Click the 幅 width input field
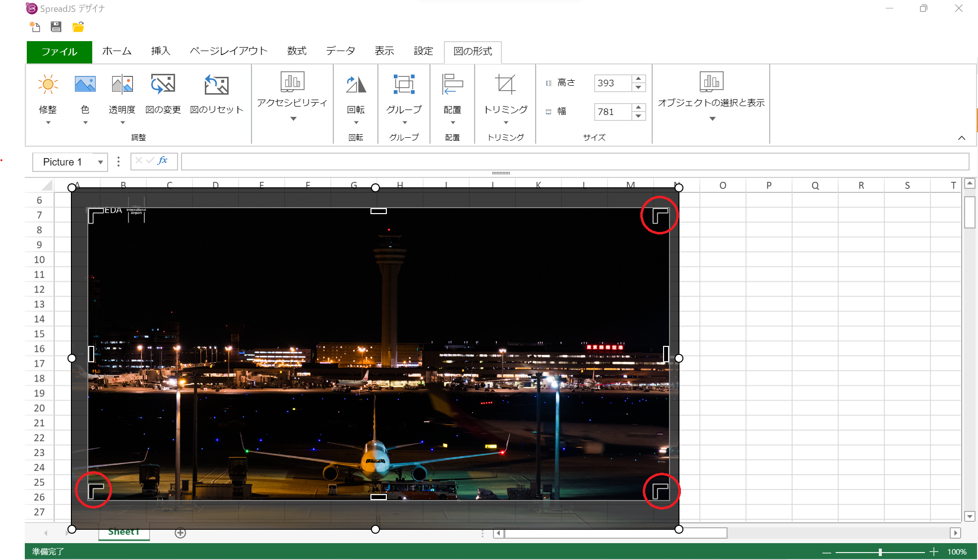978x560 pixels. click(613, 112)
